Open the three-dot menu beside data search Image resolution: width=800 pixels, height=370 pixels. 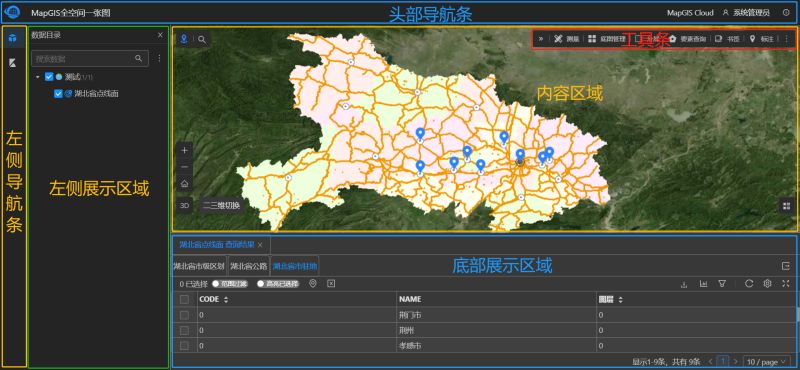click(x=159, y=59)
